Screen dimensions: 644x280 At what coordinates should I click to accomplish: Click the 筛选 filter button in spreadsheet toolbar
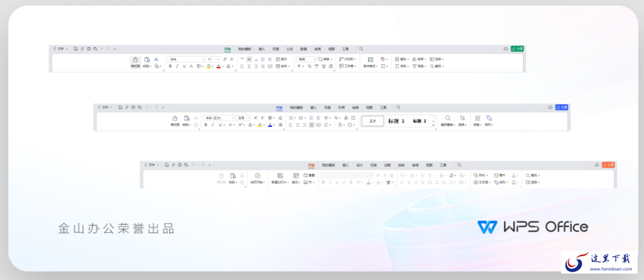[419, 66]
